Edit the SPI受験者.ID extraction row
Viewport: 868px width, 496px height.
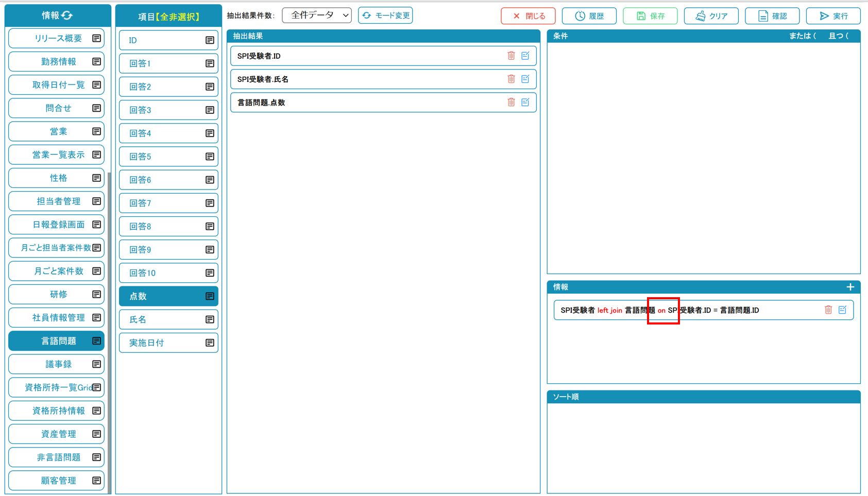[525, 56]
